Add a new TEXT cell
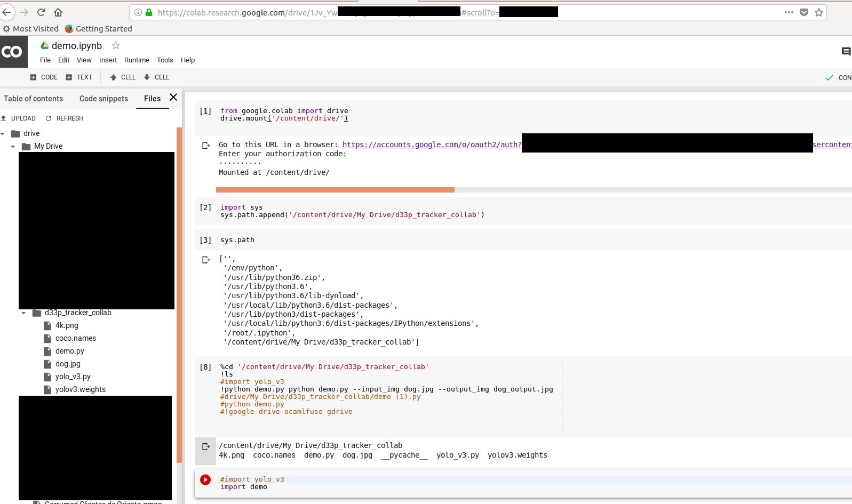852x504 pixels. [x=79, y=77]
